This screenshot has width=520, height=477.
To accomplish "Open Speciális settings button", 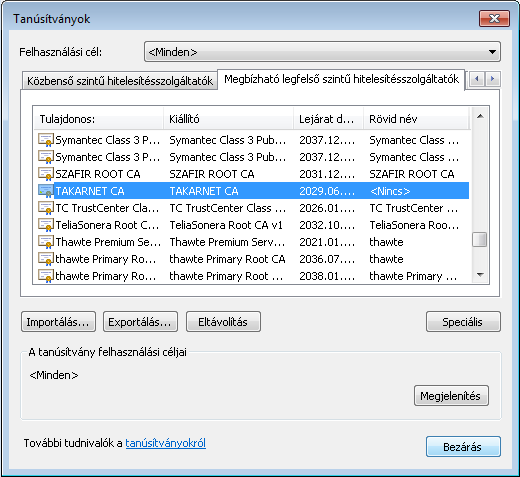I will pos(463,322).
